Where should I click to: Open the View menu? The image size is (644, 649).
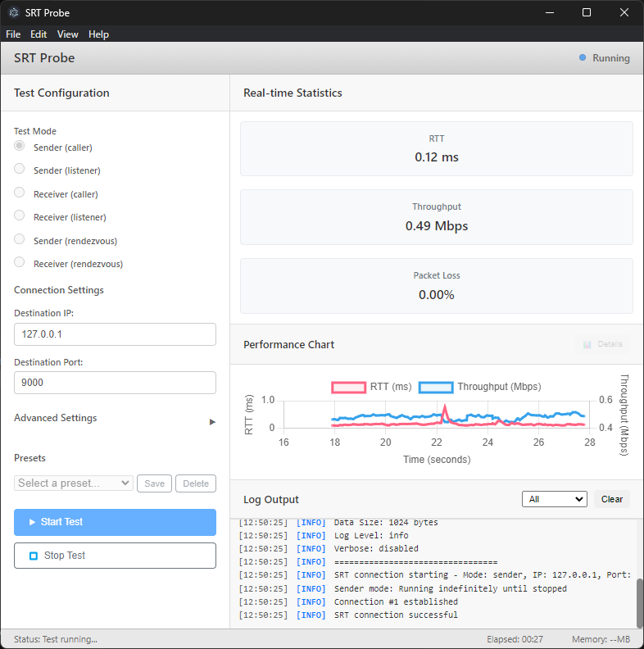pyautogui.click(x=68, y=34)
